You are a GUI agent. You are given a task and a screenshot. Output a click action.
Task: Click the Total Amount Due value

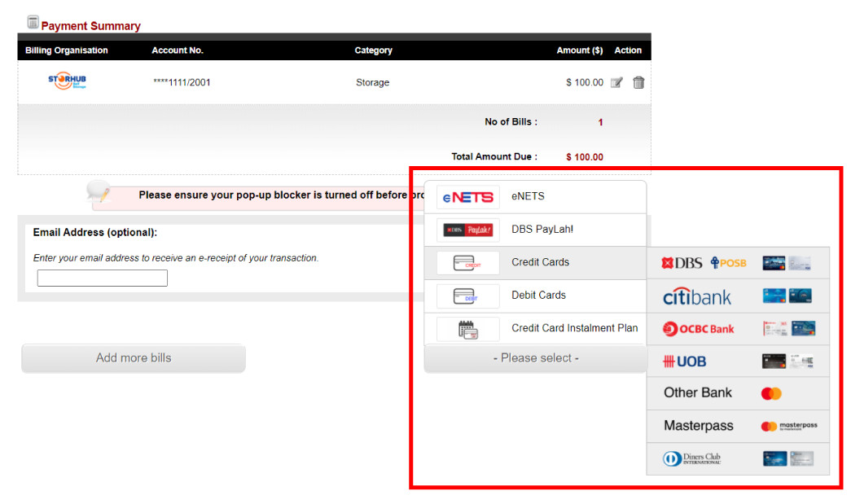tap(585, 157)
